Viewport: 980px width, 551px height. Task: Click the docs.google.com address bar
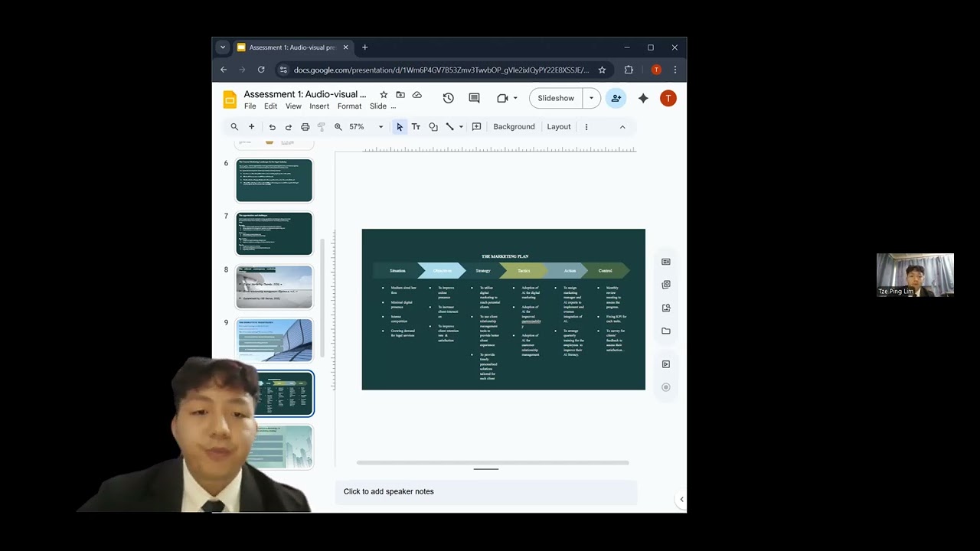point(441,70)
